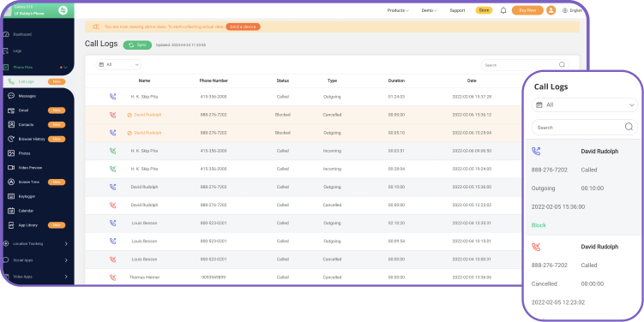Viewport: 644px width, 322px height.
Task: Click the call logs search field
Action: point(525,65)
